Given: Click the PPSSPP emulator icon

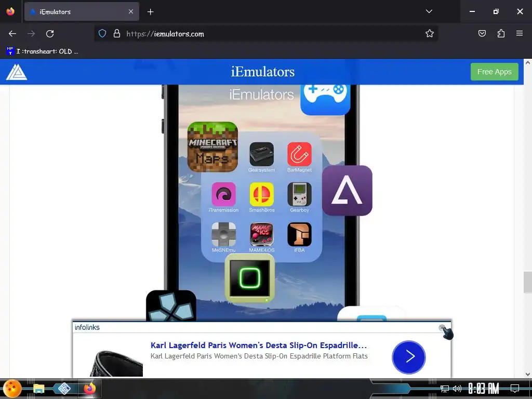Looking at the screenshot, I should (x=171, y=305).
